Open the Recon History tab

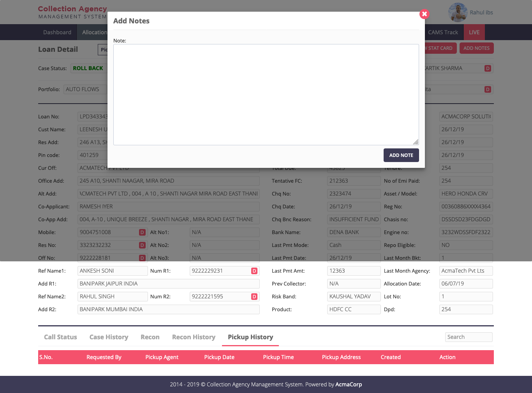[194, 337]
